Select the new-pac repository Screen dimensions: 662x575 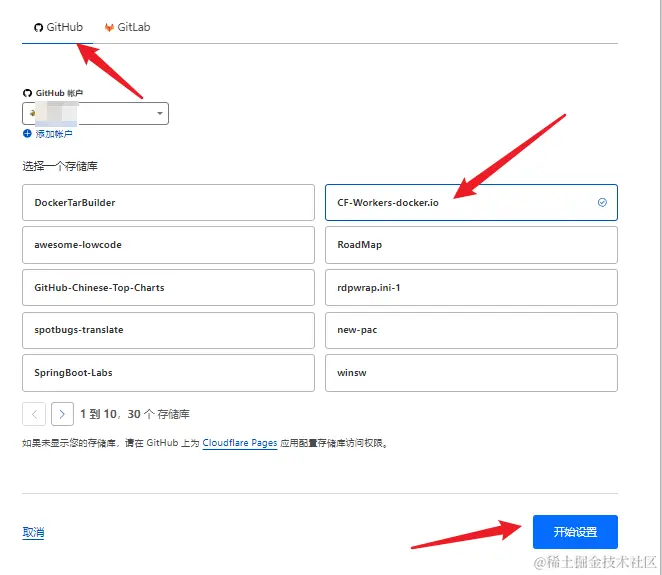click(471, 330)
